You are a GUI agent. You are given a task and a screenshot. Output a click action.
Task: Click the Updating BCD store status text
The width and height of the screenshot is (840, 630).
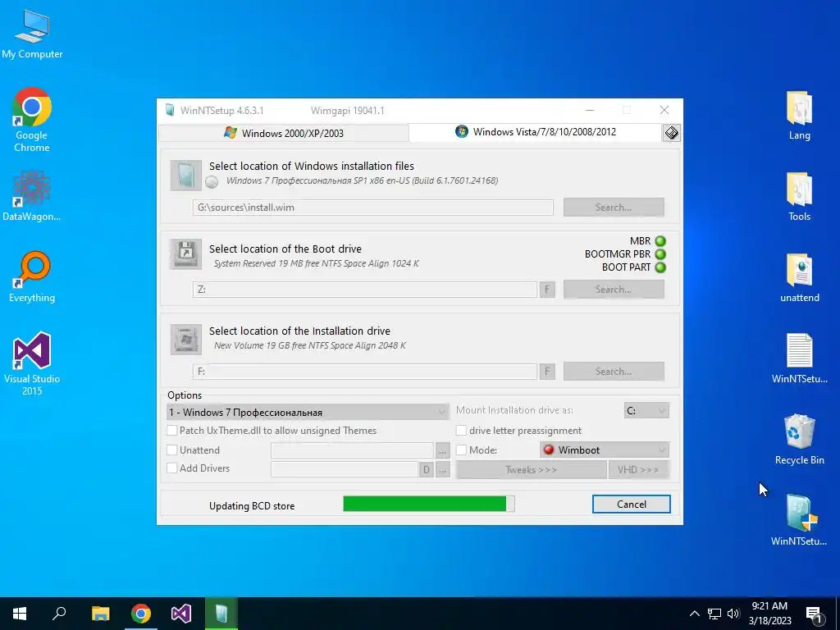click(x=252, y=505)
